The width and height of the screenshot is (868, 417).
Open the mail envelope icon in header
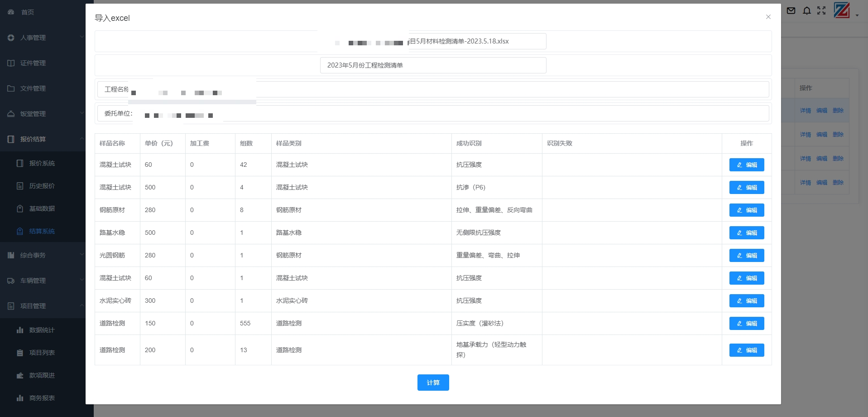[x=791, y=10]
